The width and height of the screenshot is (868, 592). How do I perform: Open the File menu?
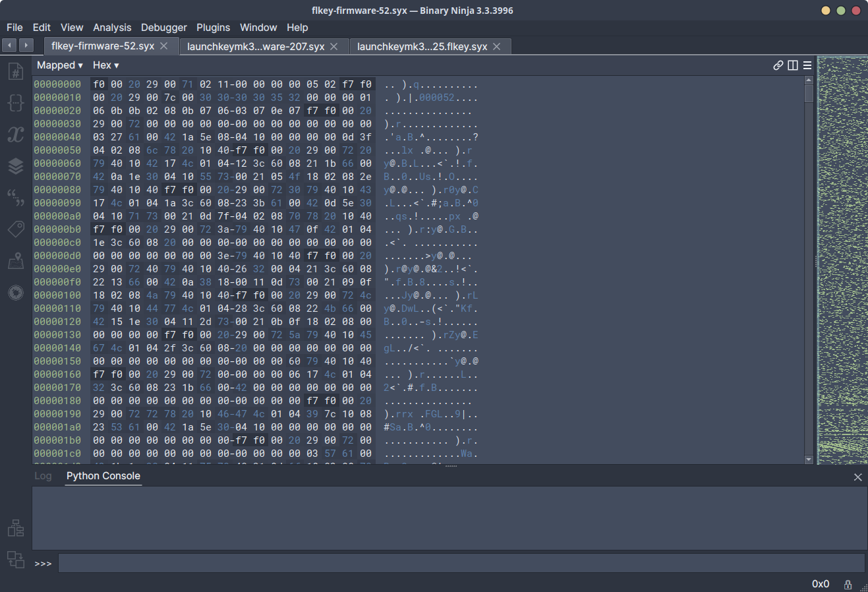[14, 28]
